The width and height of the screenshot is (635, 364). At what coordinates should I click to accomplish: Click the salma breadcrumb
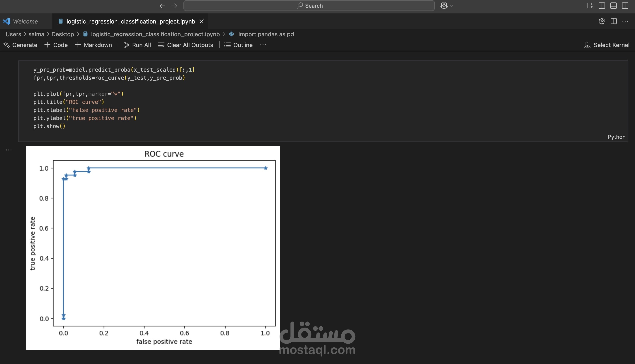click(36, 34)
